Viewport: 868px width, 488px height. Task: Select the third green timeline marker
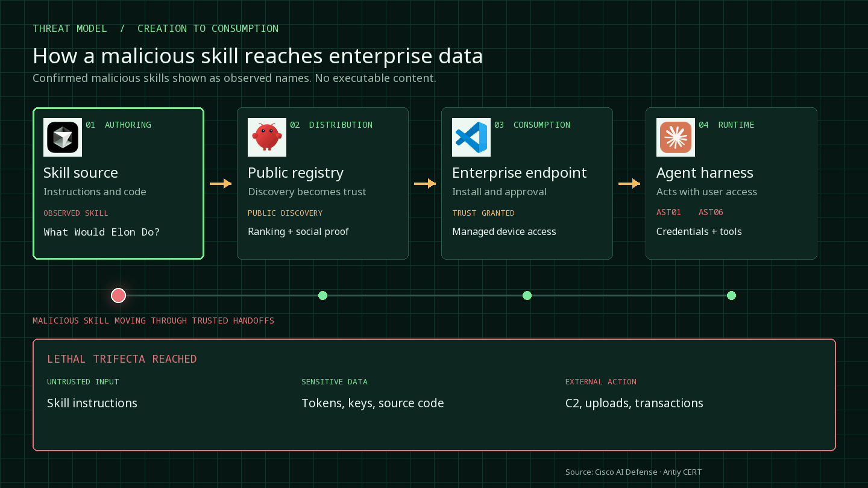click(527, 295)
